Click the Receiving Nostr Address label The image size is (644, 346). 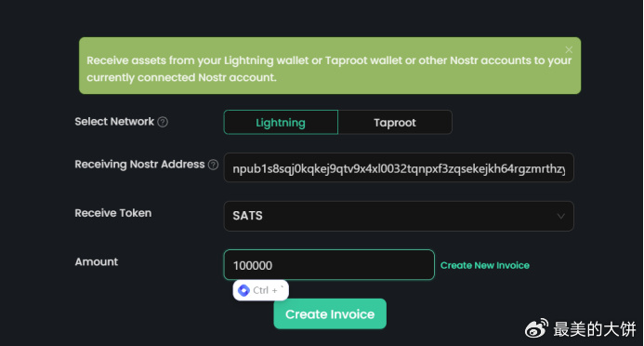pos(139,165)
